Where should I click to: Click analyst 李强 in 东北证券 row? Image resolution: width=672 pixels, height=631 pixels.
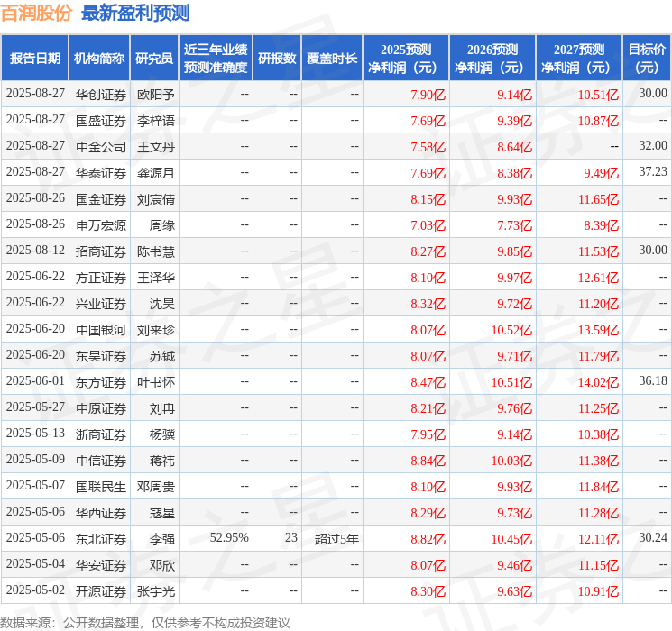click(x=162, y=539)
